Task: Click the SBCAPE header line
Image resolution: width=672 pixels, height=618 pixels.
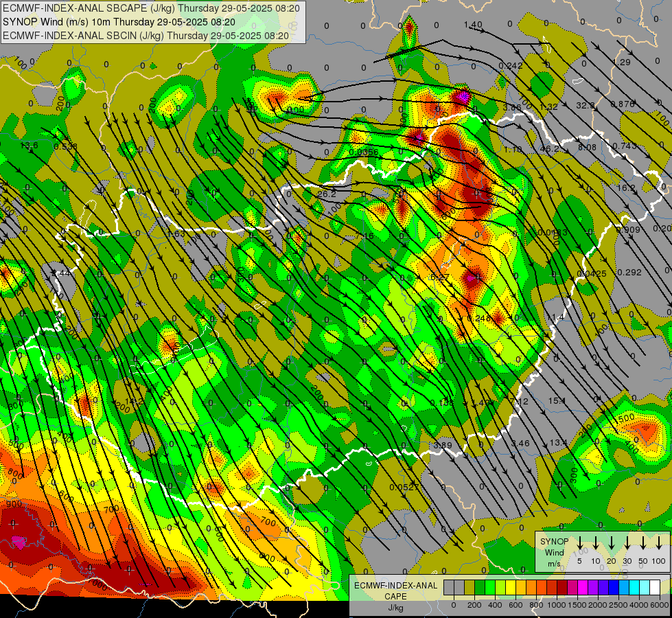Action: pyautogui.click(x=151, y=8)
